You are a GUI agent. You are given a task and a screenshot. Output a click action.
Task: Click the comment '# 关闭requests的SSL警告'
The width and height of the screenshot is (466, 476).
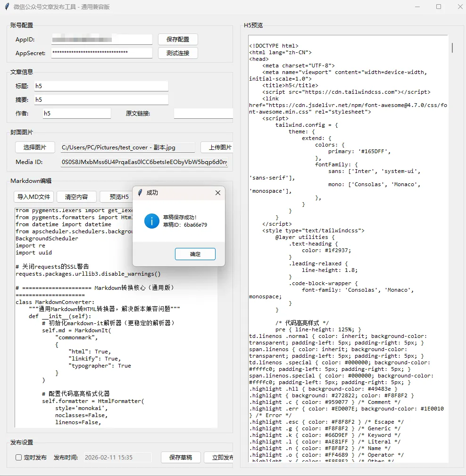[x=52, y=267]
